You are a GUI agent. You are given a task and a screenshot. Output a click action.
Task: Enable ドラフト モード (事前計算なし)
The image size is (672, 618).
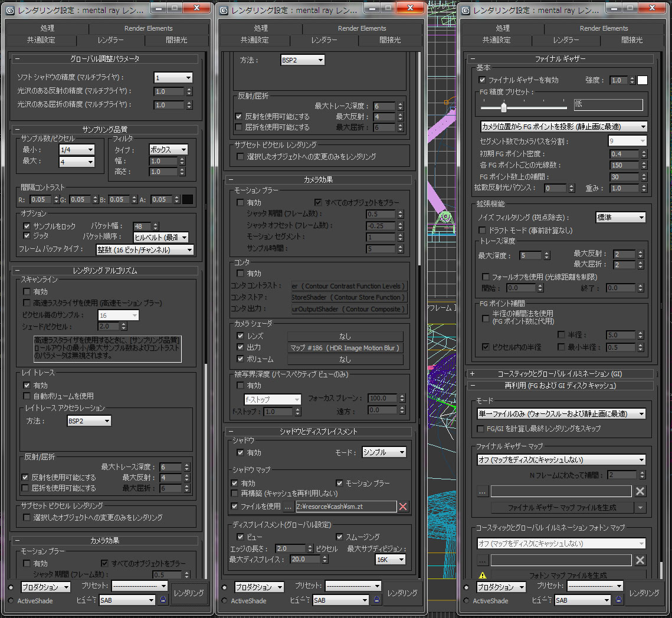click(482, 230)
